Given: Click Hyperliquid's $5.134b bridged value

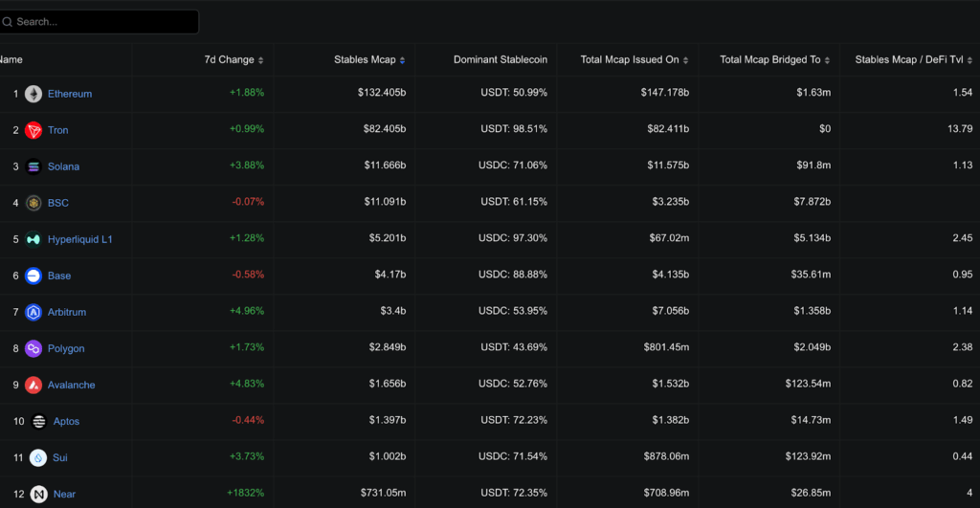Looking at the screenshot, I should pyautogui.click(x=813, y=238).
